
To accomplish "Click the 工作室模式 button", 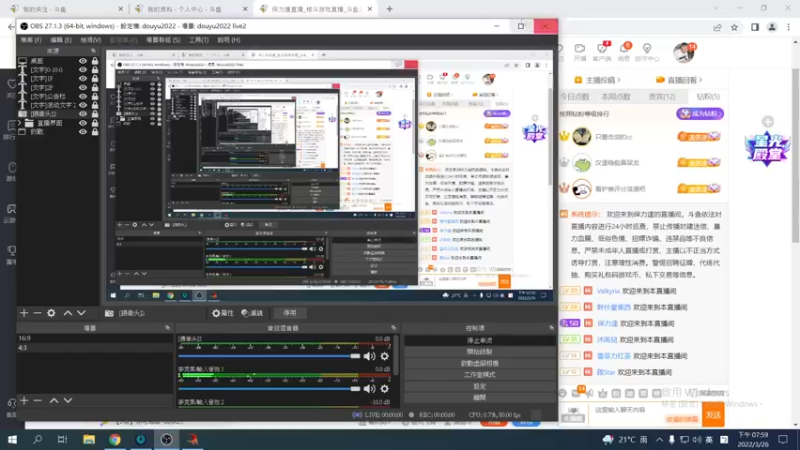I will click(480, 374).
